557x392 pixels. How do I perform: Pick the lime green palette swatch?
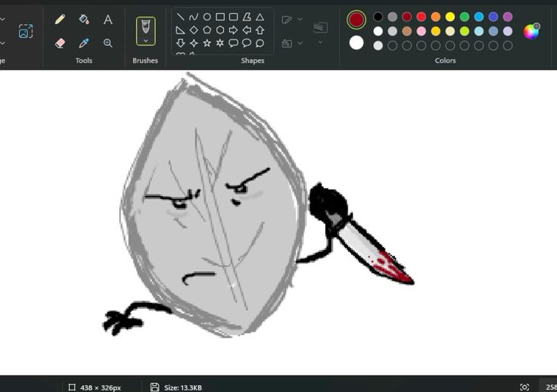464,31
